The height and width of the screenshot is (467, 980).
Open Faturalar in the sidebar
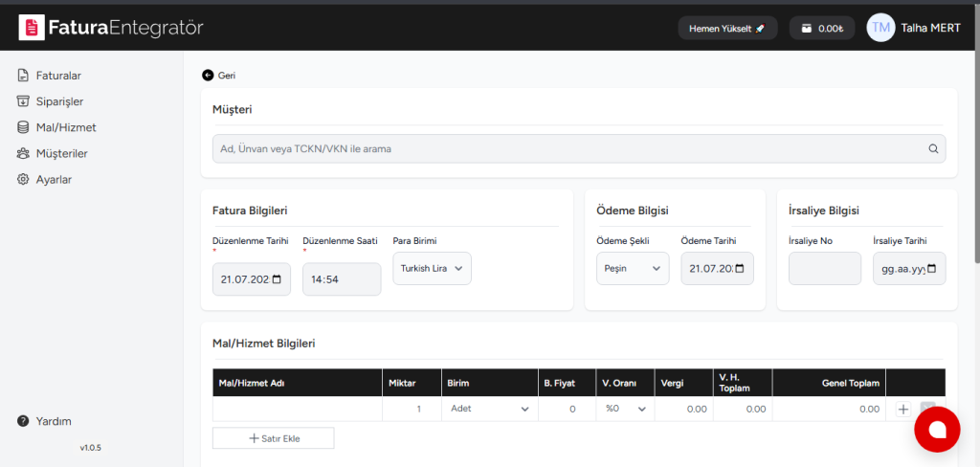click(57, 75)
